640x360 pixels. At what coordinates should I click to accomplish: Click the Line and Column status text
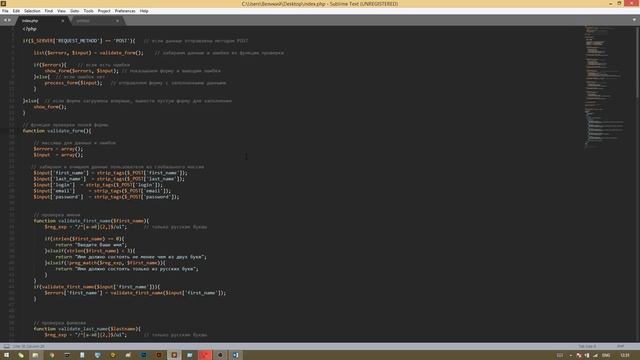(x=29, y=346)
